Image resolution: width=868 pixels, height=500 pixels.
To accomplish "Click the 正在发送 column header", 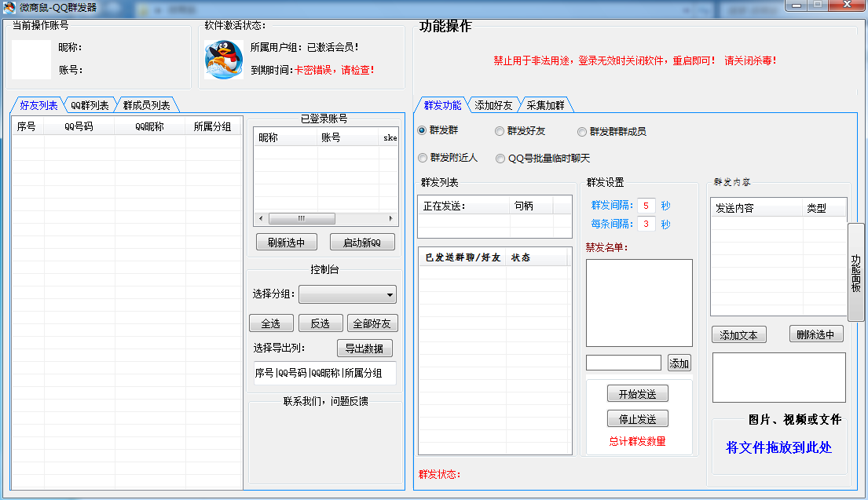I will (x=464, y=206).
